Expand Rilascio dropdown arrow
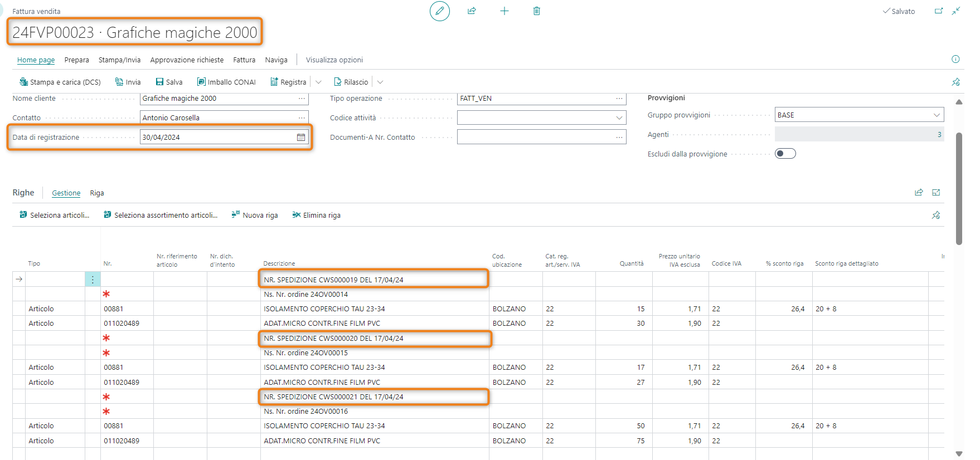The height and width of the screenshot is (460, 980). pyautogui.click(x=380, y=82)
